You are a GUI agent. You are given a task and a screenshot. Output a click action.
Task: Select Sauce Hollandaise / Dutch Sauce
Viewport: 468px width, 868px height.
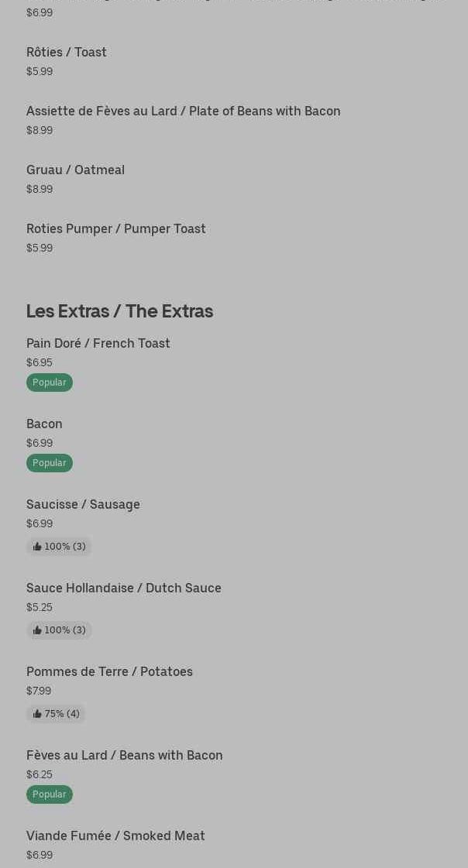pyautogui.click(x=123, y=588)
